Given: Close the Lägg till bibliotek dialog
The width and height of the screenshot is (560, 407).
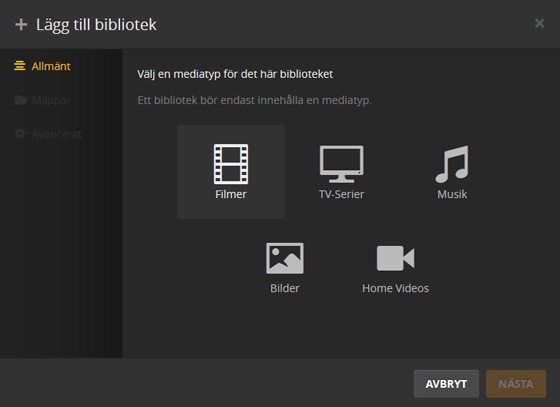Looking at the screenshot, I should click(539, 24).
